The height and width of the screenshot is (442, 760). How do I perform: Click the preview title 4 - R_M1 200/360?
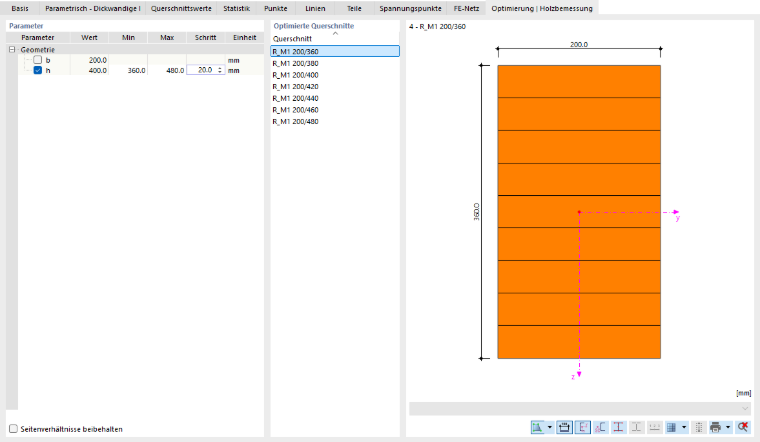(437, 27)
